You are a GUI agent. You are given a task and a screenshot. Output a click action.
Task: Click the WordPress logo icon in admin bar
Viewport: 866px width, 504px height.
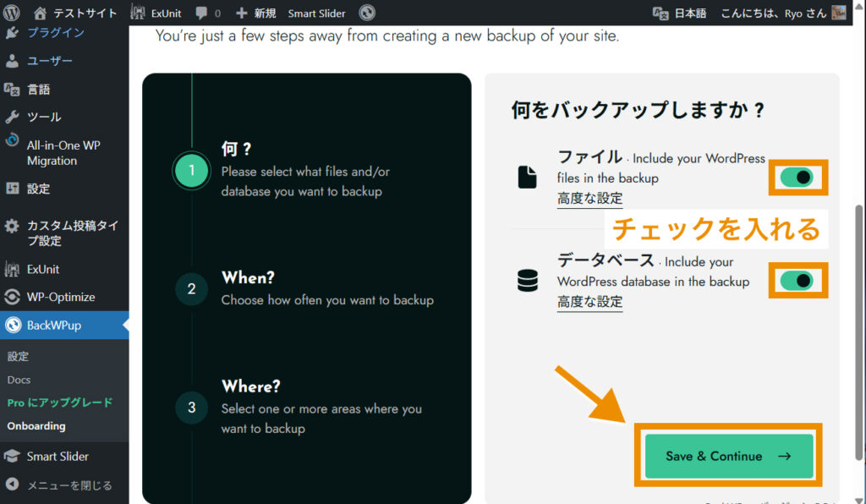[x=12, y=13]
